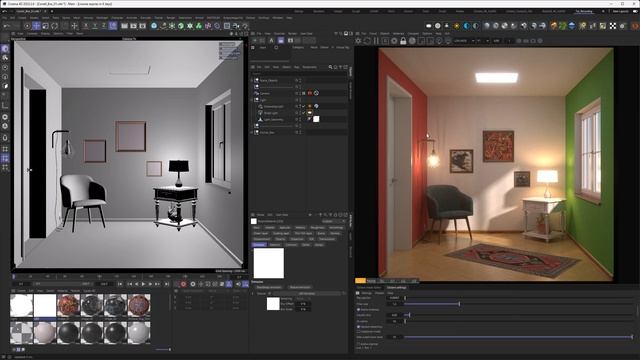Click the target tag on Camera row

[316, 93]
